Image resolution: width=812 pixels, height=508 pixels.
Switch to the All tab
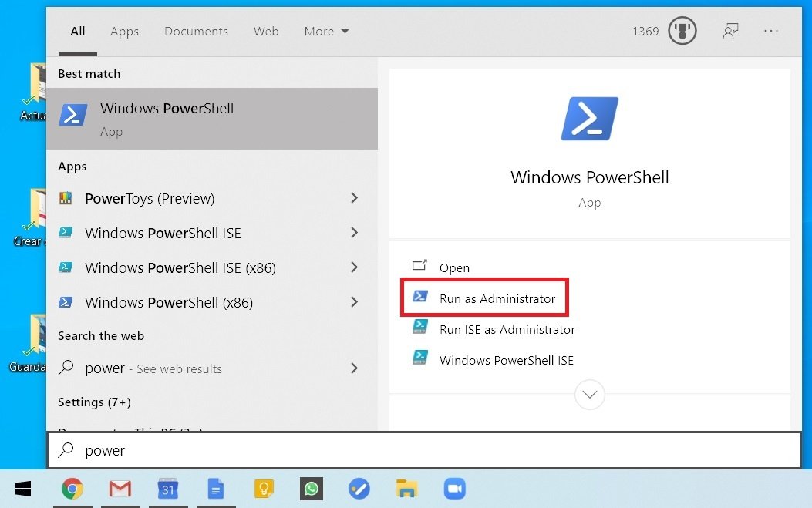point(78,32)
